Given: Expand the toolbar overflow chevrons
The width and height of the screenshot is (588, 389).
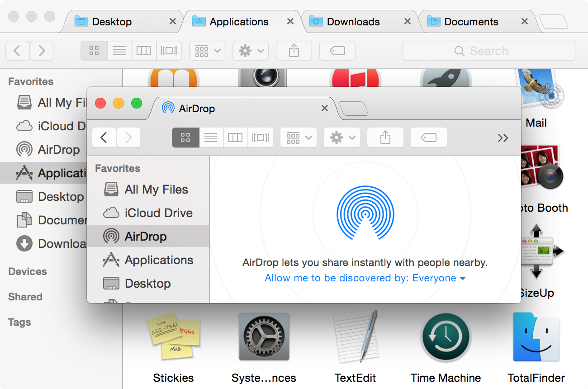Looking at the screenshot, I should tap(503, 138).
